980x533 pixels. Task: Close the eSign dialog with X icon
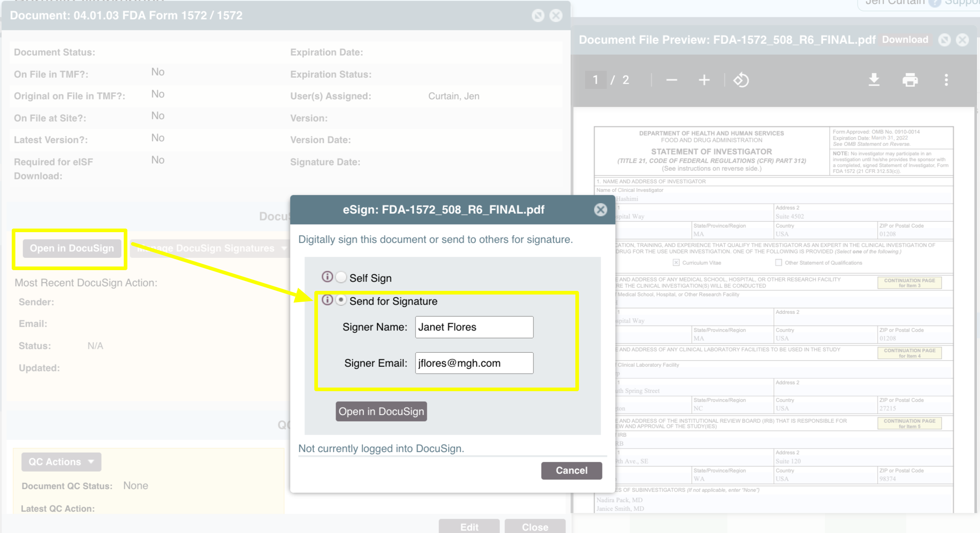coord(600,210)
